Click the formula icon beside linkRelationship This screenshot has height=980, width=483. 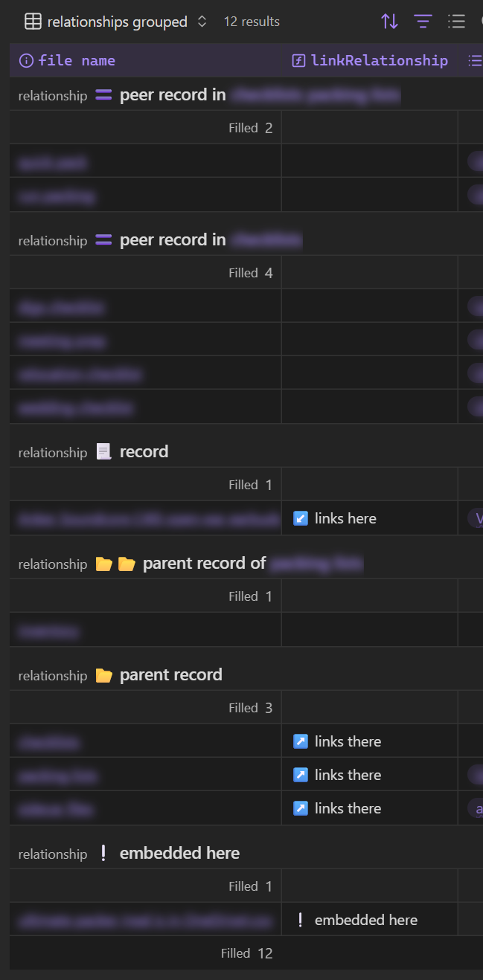coord(299,61)
